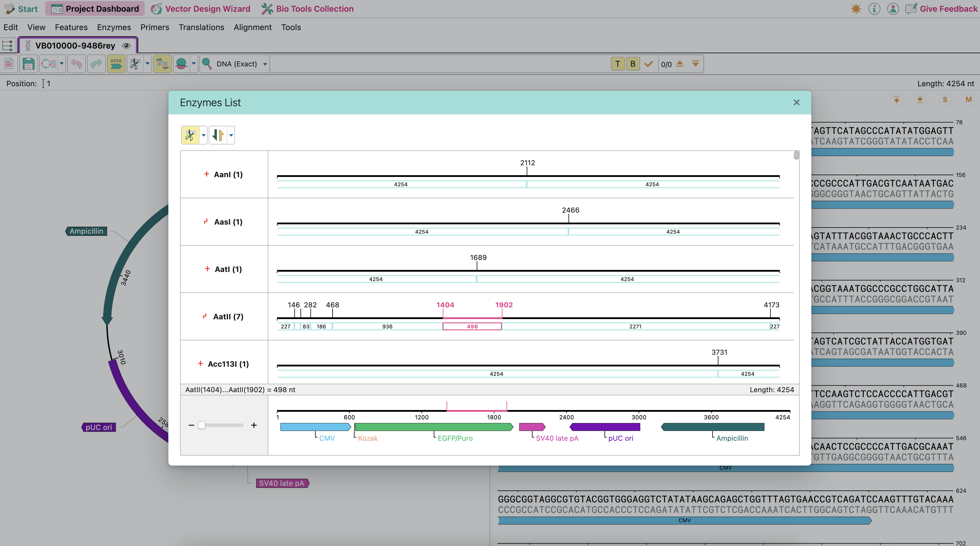980x546 pixels.
Task: Click the plus zoom button
Action: pos(254,425)
